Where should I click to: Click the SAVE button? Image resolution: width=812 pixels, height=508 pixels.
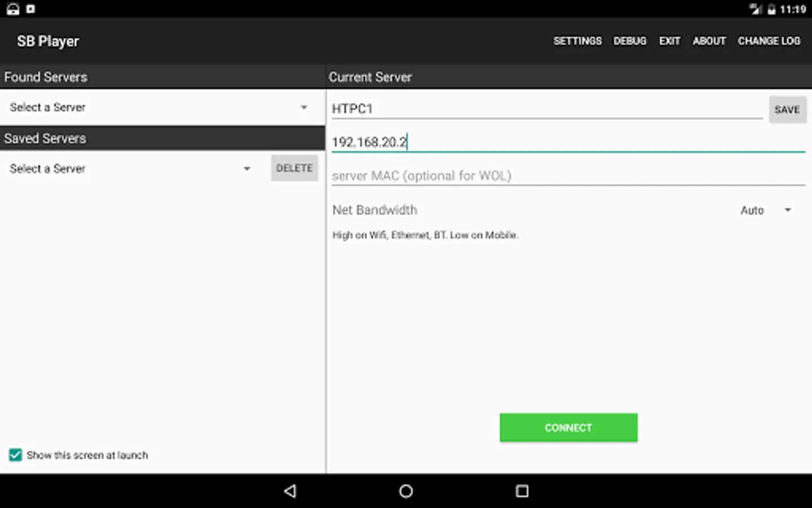(x=787, y=110)
